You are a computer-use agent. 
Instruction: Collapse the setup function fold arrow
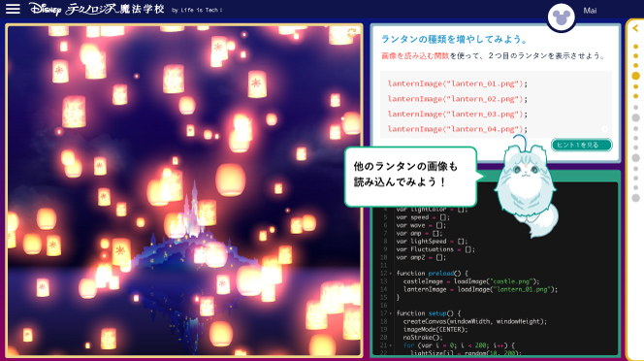point(391,313)
